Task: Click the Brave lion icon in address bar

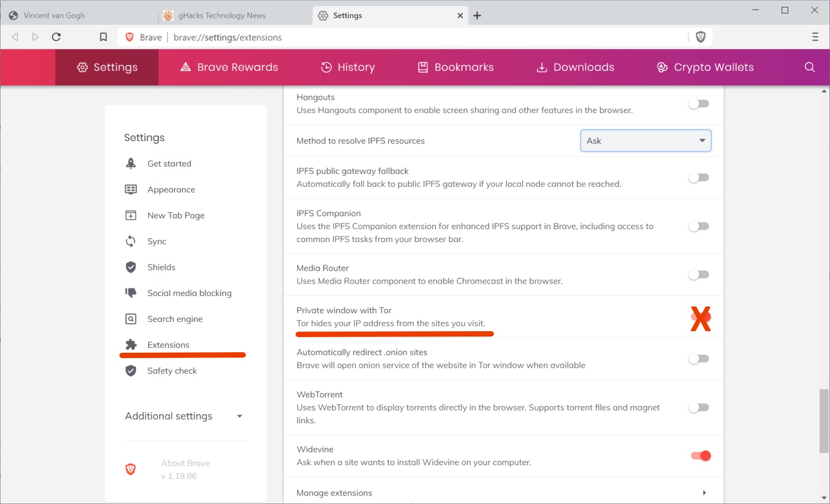Action: [x=130, y=37]
